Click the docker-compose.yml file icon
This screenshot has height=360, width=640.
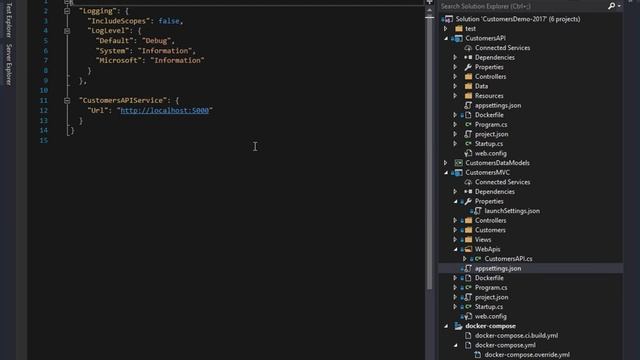pyautogui.click(x=468, y=345)
